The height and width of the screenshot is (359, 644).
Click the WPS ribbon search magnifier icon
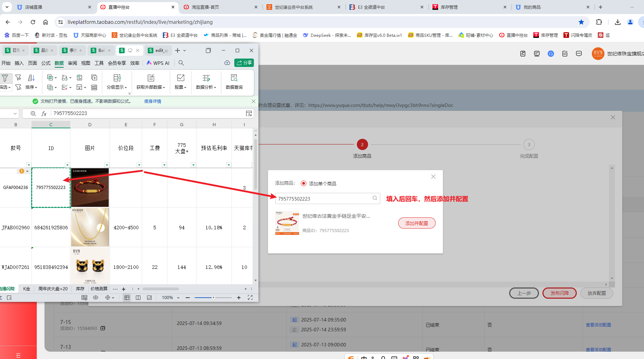[x=181, y=63]
